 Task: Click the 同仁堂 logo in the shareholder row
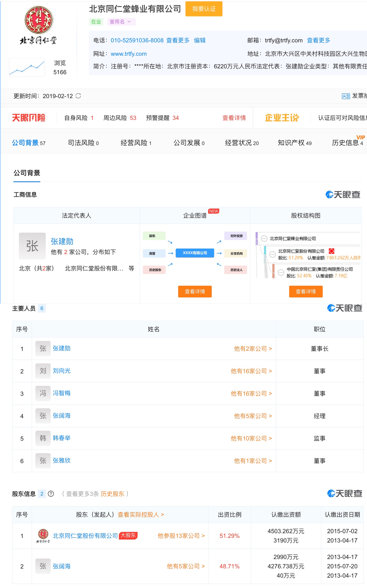click(43, 536)
